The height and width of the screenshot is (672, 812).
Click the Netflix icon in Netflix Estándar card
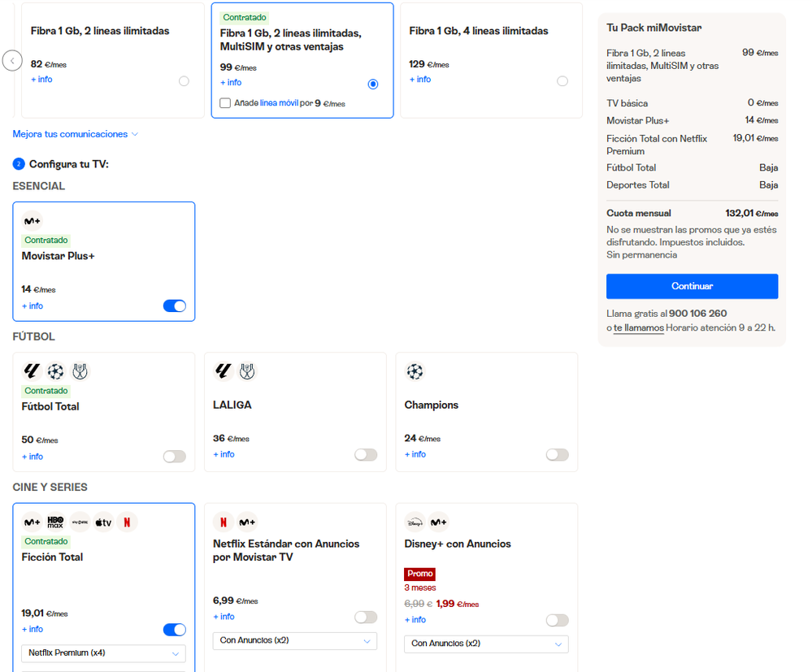[223, 522]
